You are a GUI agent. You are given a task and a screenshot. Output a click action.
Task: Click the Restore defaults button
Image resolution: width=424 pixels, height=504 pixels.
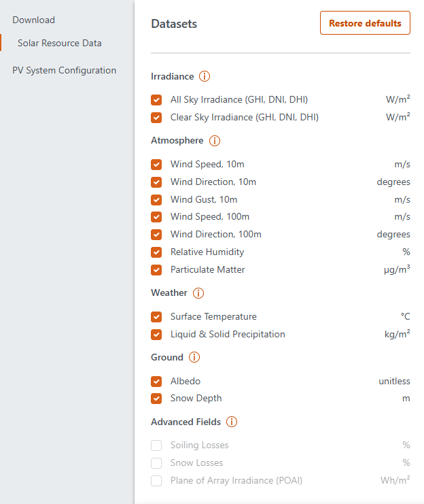[x=365, y=23]
